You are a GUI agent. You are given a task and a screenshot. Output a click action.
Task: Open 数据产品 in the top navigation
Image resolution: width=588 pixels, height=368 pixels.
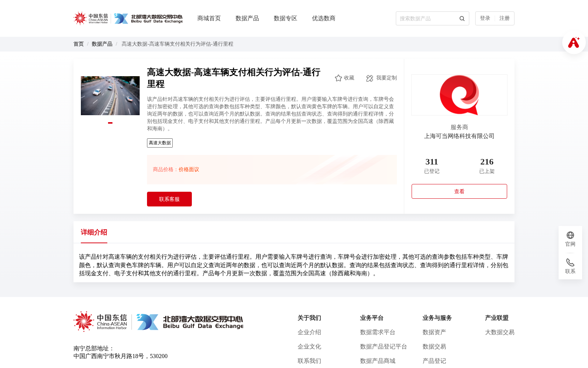[247, 18]
